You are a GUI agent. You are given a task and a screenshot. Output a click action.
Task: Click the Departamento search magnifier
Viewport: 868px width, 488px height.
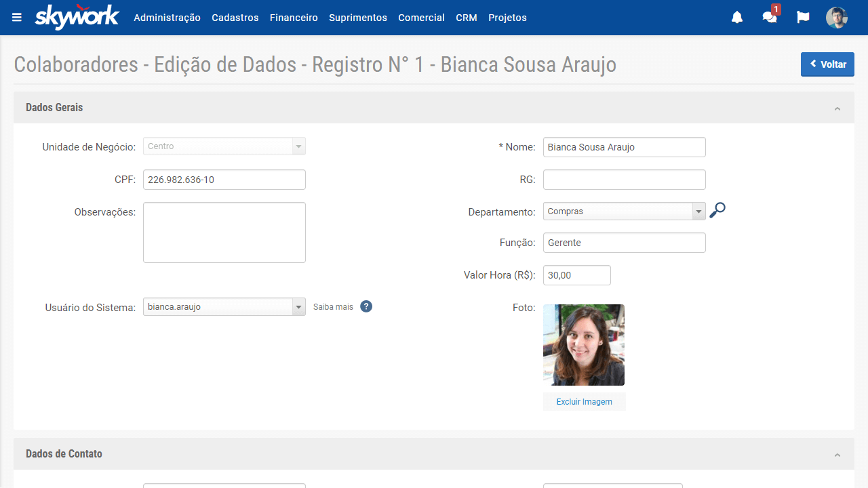click(x=717, y=211)
